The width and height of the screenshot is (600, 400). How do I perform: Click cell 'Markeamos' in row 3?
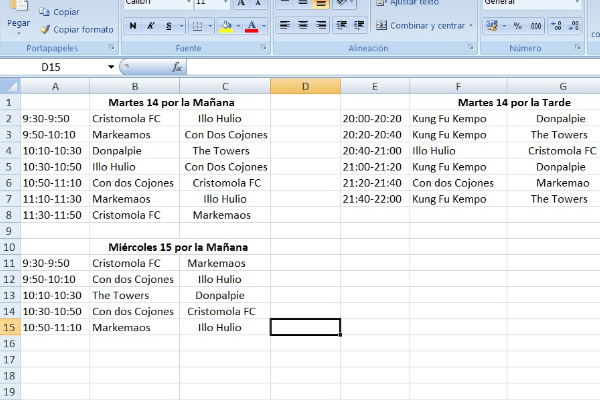tap(134, 134)
